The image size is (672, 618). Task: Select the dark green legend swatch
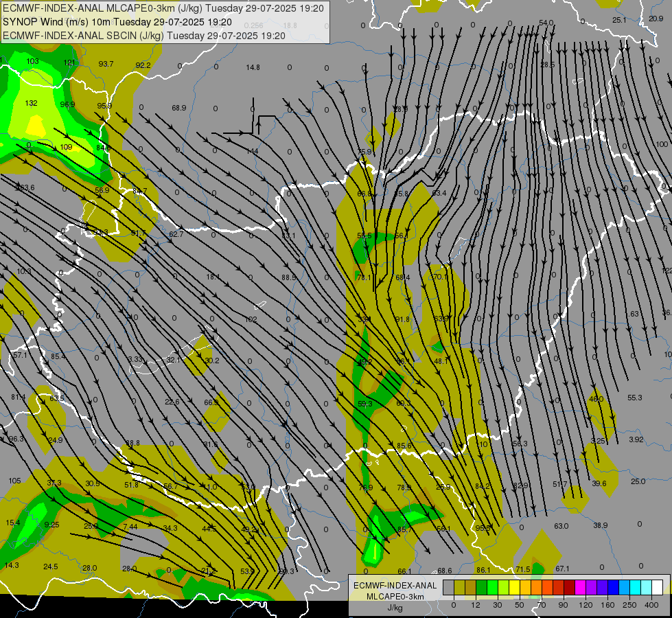point(481,588)
